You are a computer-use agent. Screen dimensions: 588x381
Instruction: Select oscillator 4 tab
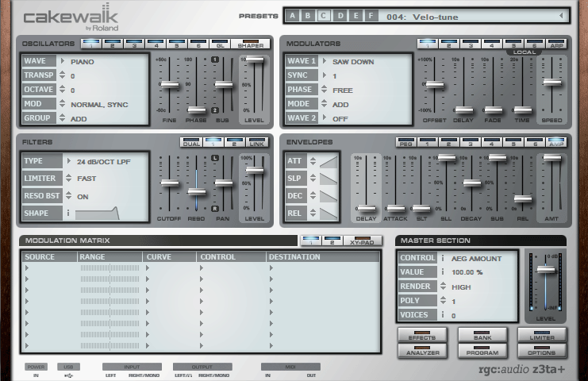click(x=156, y=44)
